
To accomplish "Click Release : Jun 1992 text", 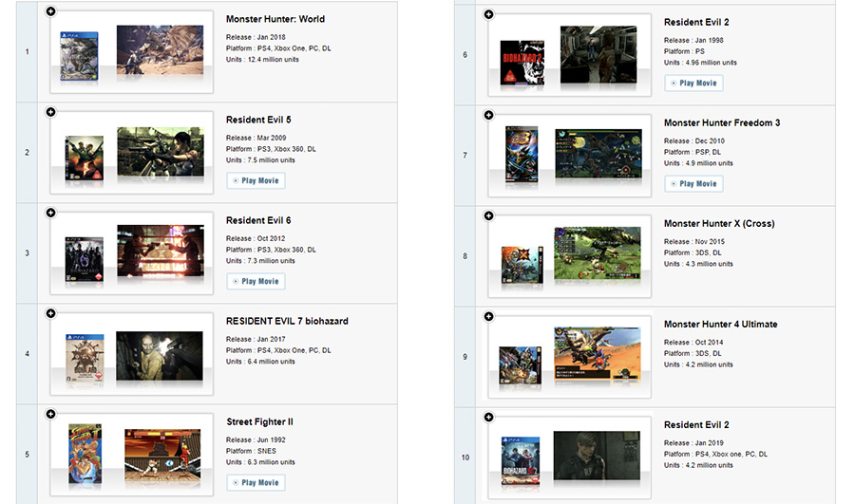I will click(256, 440).
